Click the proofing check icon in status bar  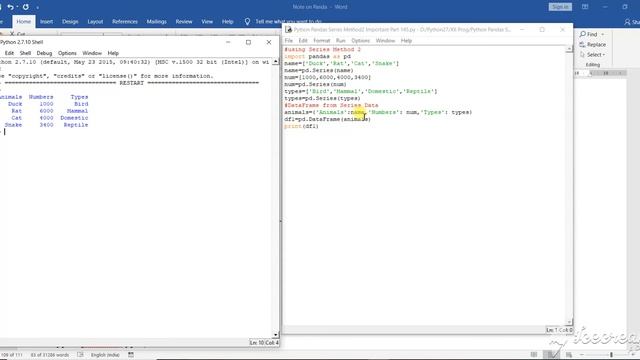(80, 355)
